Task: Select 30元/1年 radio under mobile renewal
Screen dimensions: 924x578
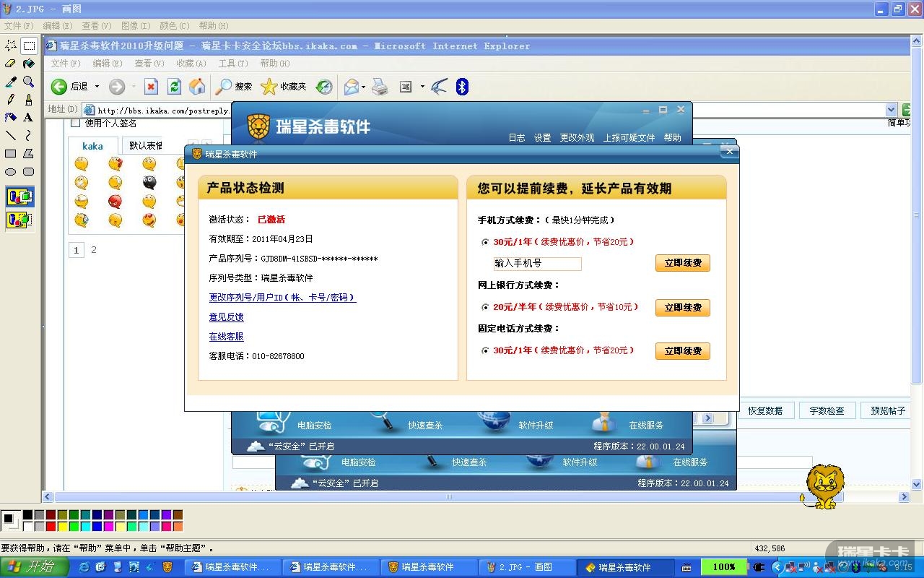Action: (484, 242)
